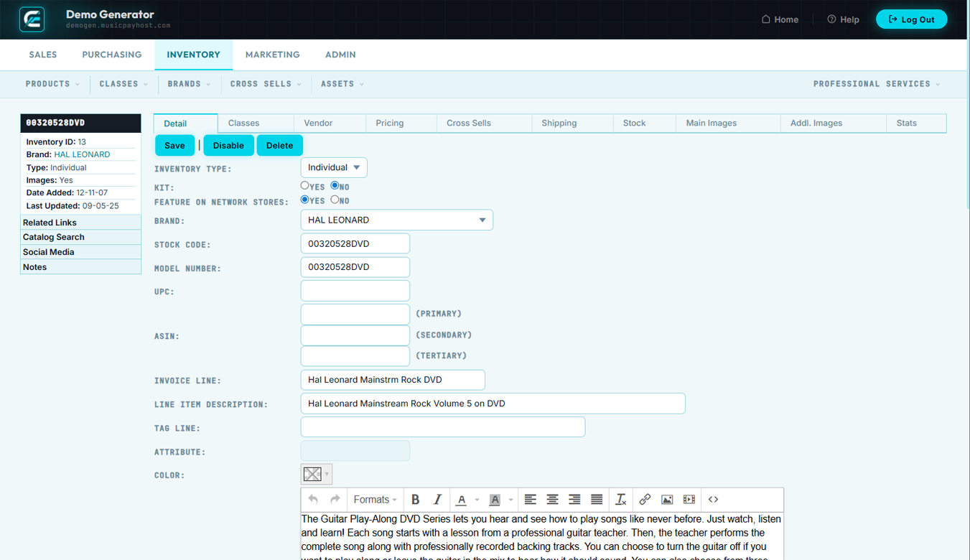Toggle bold formatting in the editor

415,500
